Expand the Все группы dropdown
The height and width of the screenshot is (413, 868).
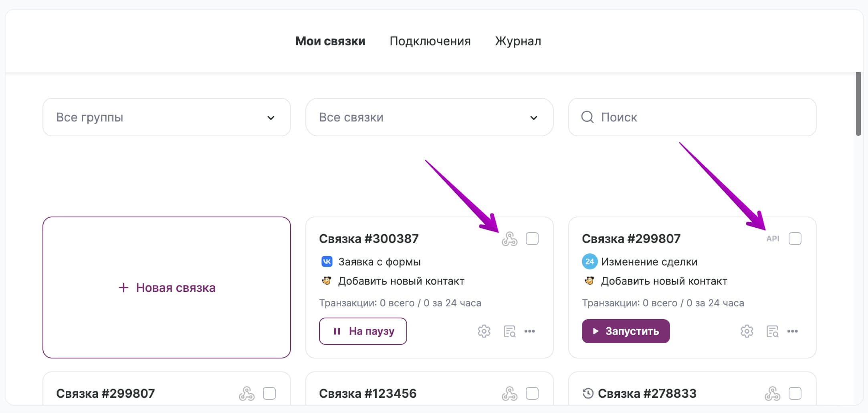[167, 117]
